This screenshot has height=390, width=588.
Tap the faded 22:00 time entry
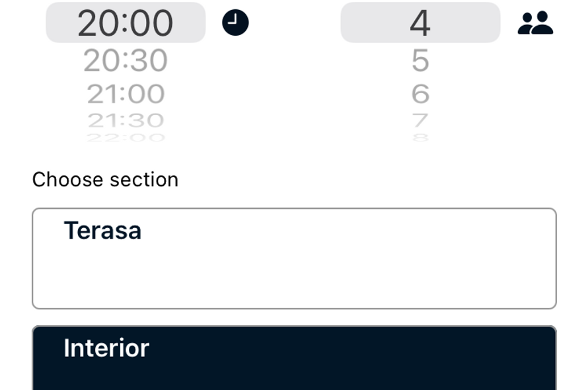tap(126, 137)
